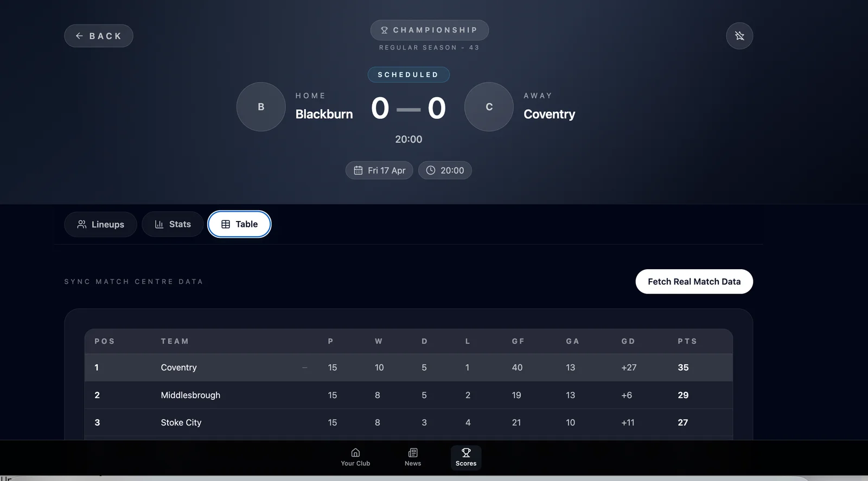Open Your Club home icon

[355, 453]
